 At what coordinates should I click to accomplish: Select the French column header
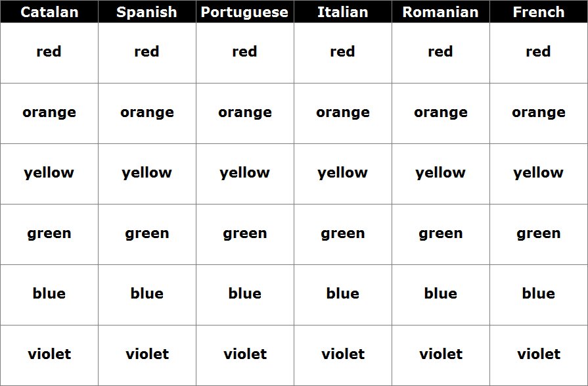pyautogui.click(x=539, y=12)
